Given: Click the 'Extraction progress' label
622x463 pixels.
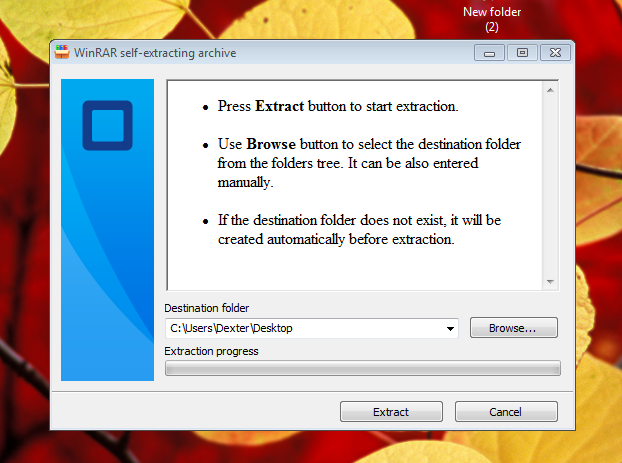Looking at the screenshot, I should tap(211, 351).
